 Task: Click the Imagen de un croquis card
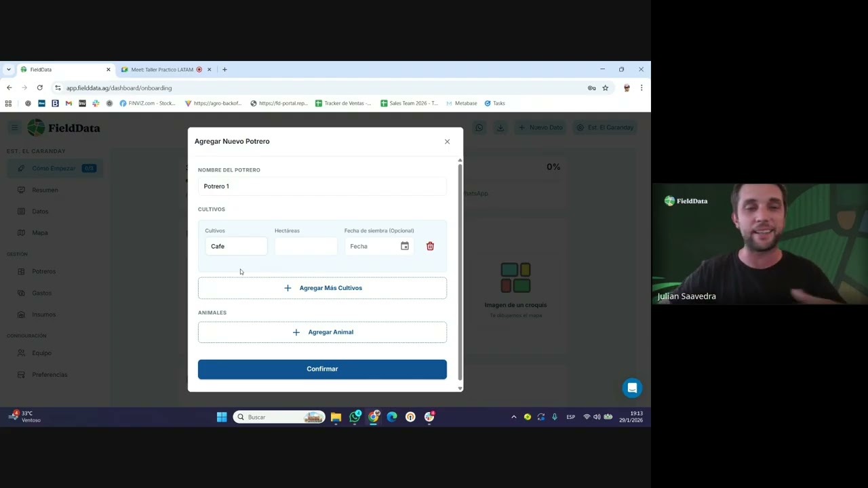click(x=515, y=290)
